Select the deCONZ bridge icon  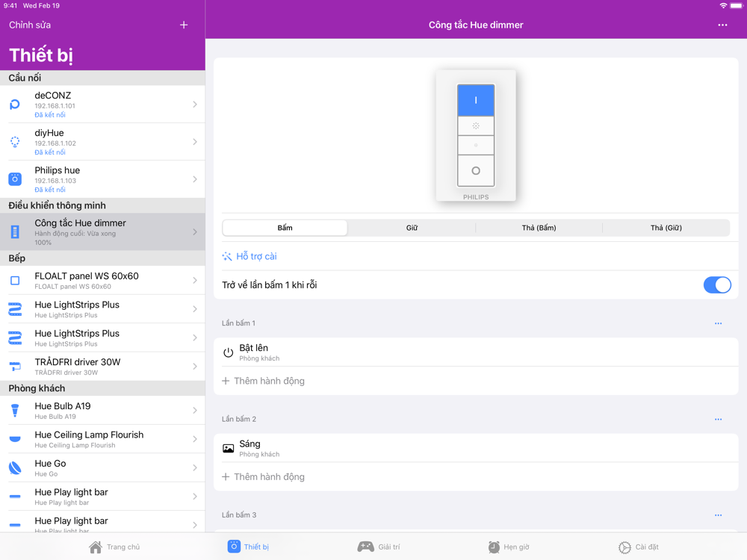(x=15, y=105)
